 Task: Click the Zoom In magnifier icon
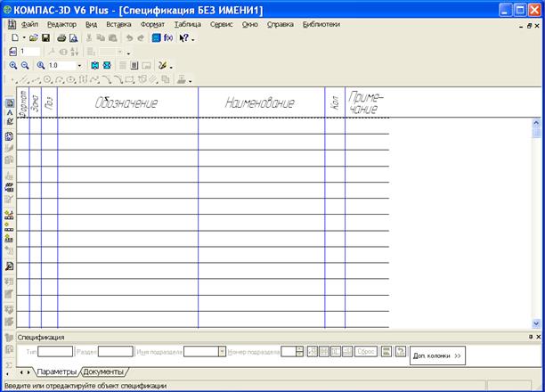pyautogui.click(x=13, y=66)
